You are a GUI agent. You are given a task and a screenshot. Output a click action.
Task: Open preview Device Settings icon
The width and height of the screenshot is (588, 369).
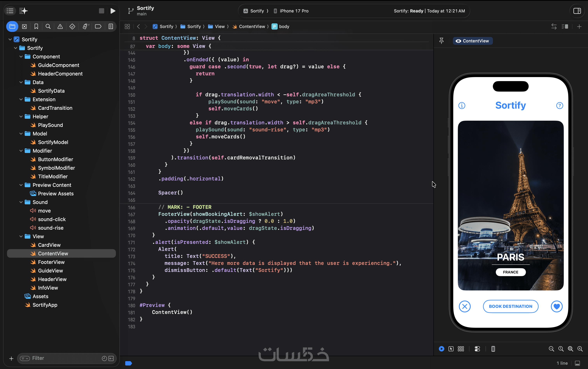click(477, 349)
